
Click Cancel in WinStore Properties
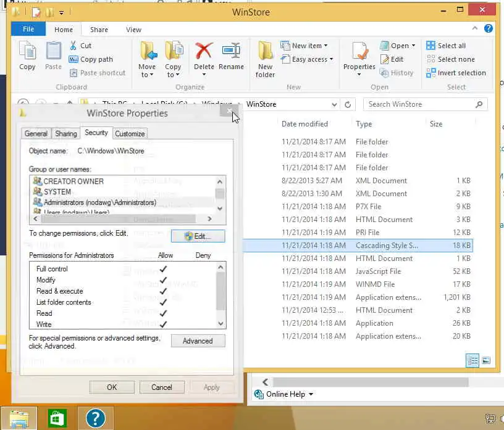click(x=162, y=387)
